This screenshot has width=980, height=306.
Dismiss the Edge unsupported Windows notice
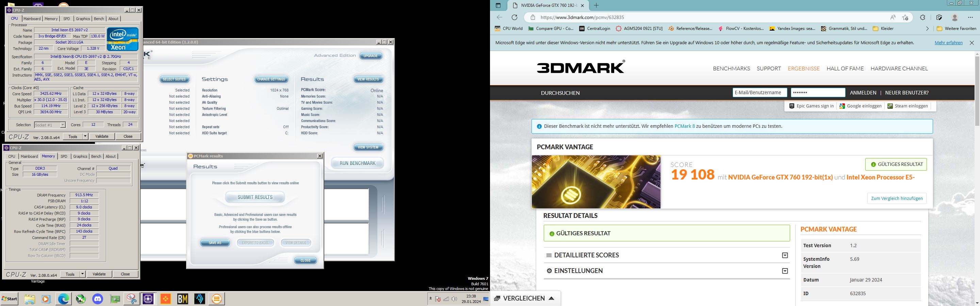971,43
